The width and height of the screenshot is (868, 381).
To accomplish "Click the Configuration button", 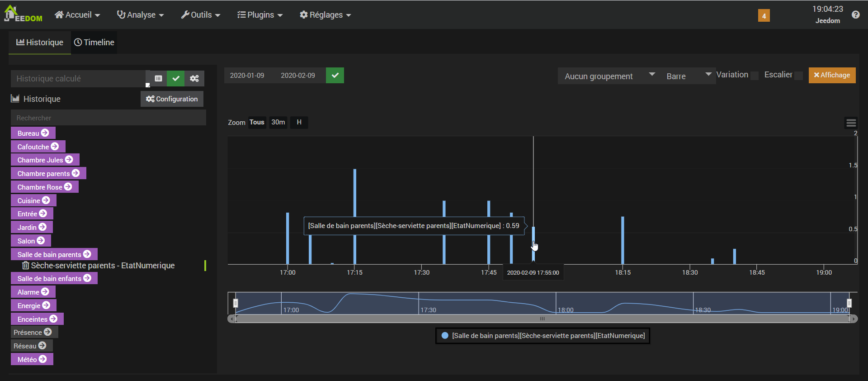I will [x=172, y=99].
